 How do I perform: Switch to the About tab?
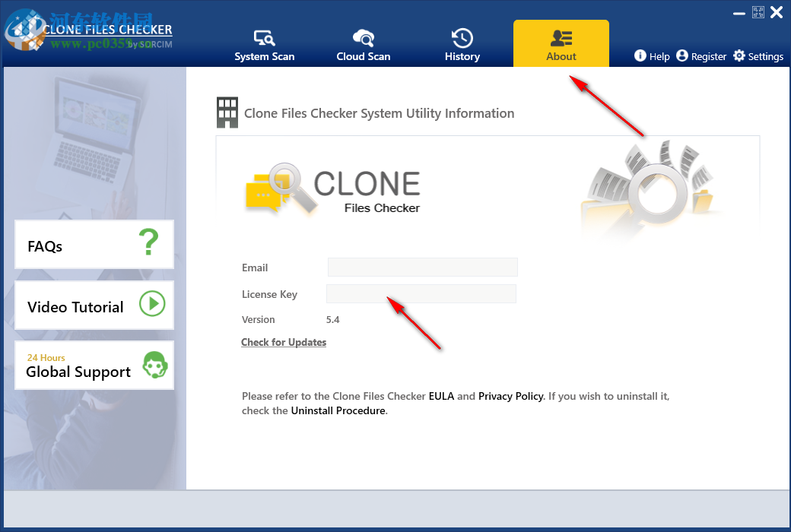pyautogui.click(x=561, y=55)
